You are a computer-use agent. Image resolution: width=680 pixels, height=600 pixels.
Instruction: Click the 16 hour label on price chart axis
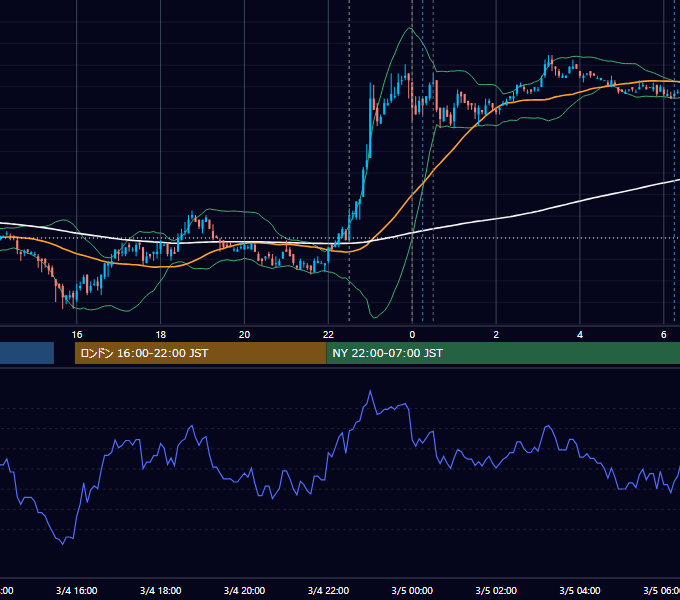tap(77, 334)
